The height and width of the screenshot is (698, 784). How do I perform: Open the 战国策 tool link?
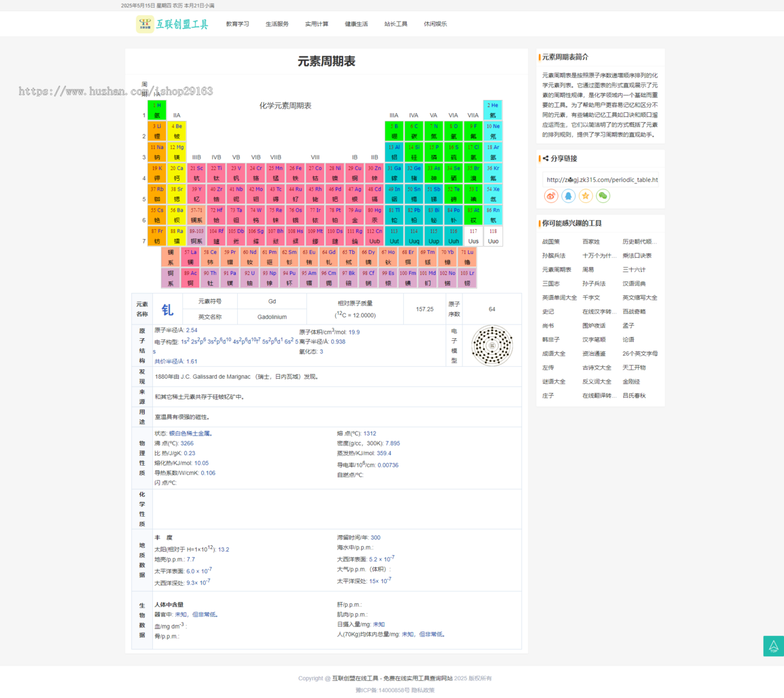coord(551,242)
